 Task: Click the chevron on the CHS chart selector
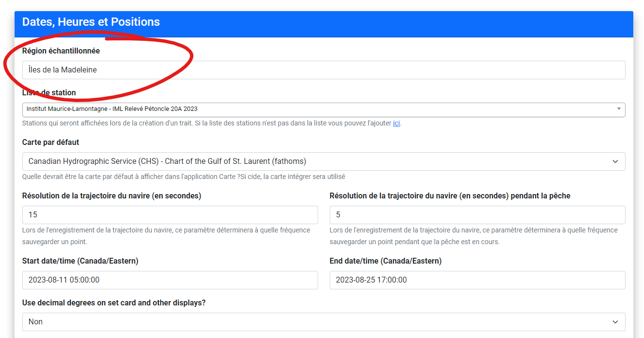coord(615,161)
